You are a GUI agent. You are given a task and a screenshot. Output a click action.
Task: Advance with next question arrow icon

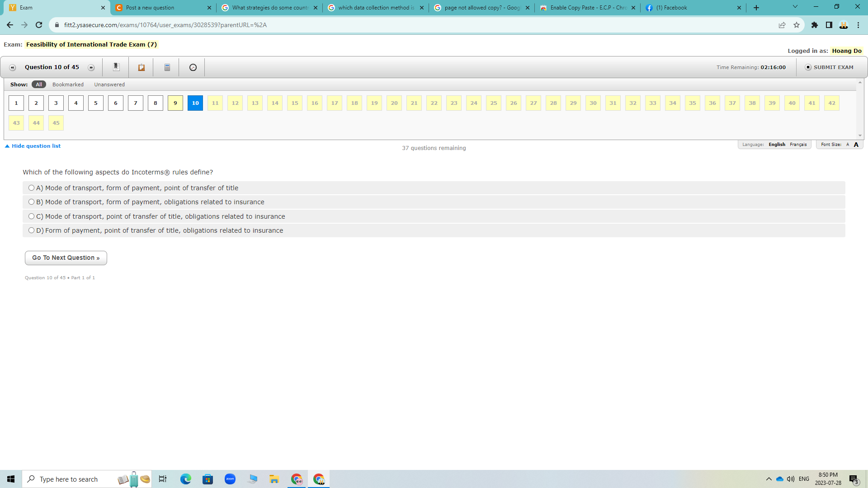(91, 67)
